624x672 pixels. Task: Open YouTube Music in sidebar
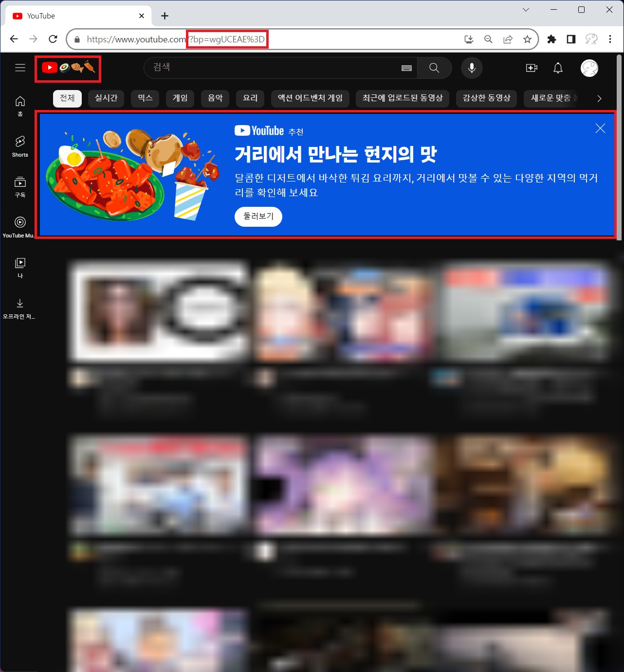[x=19, y=227]
